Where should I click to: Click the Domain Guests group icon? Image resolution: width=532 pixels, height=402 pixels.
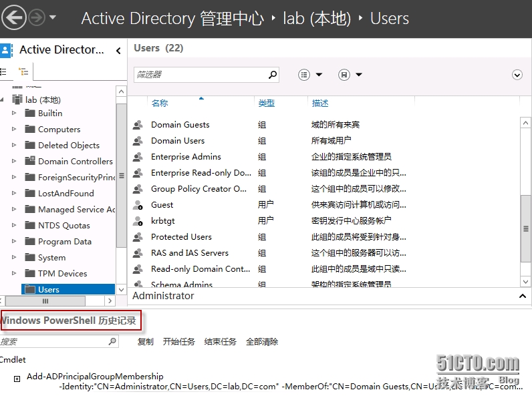pyautogui.click(x=138, y=125)
